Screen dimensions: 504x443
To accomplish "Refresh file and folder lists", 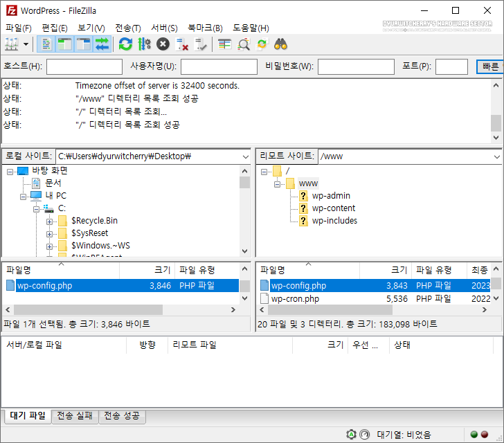I will pos(125,44).
